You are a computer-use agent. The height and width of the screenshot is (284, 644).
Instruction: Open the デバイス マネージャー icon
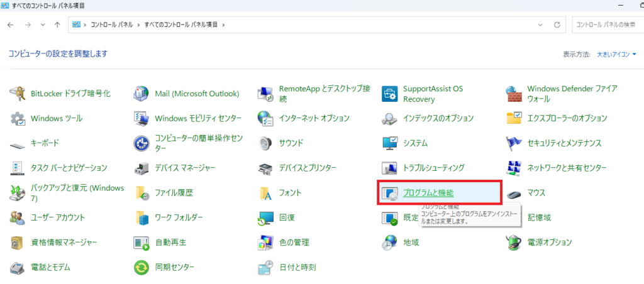tap(142, 168)
